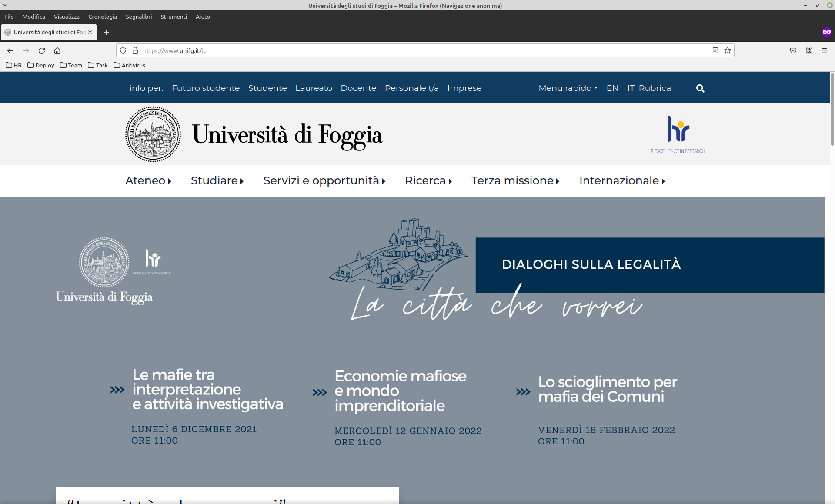Open the Studente info link
The height and width of the screenshot is (504, 835).
[x=267, y=88]
